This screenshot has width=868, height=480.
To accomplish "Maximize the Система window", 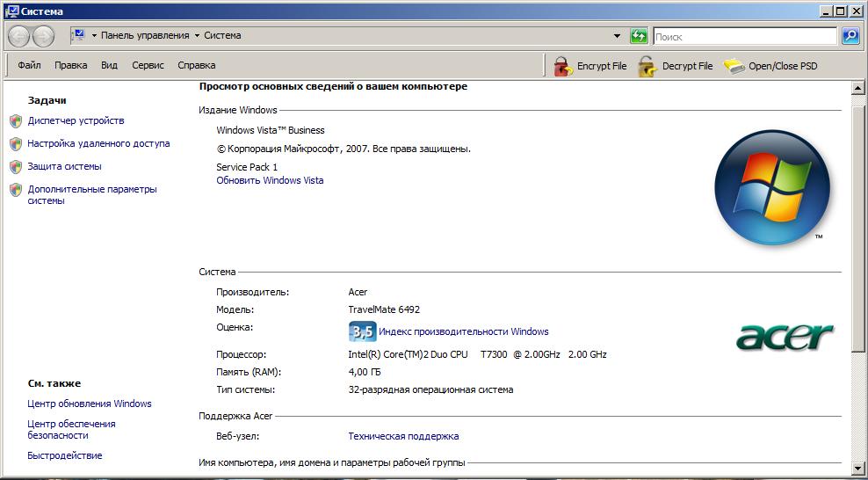I will pos(841,11).
